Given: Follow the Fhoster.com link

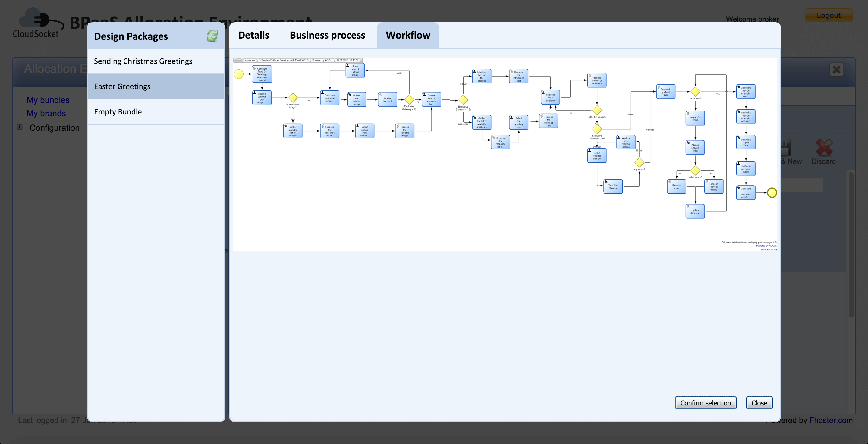Looking at the screenshot, I should [831, 421].
